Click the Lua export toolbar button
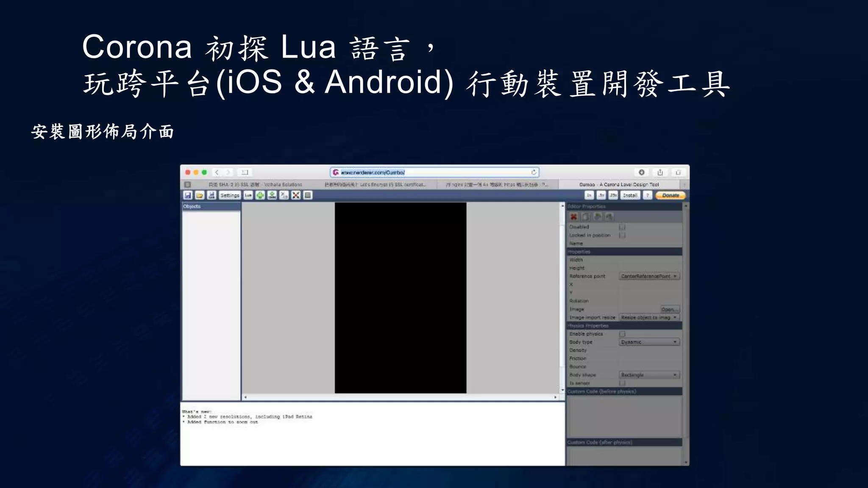The width and height of the screenshot is (868, 488). tap(248, 195)
